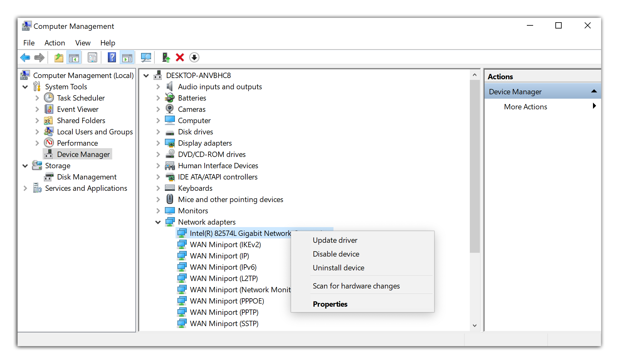Image resolution: width=619 pixels, height=364 pixels.
Task: Click the red X Uninstall device icon
Action: [x=180, y=57]
